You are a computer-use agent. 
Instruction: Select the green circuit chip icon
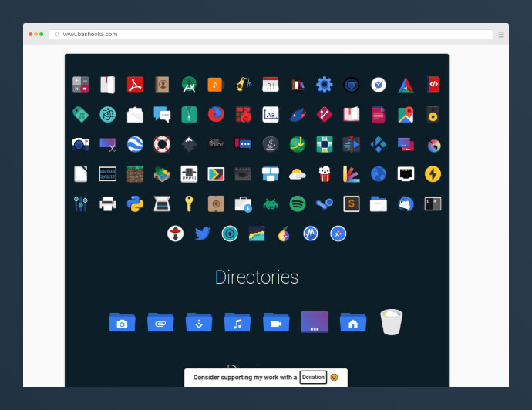tap(325, 144)
